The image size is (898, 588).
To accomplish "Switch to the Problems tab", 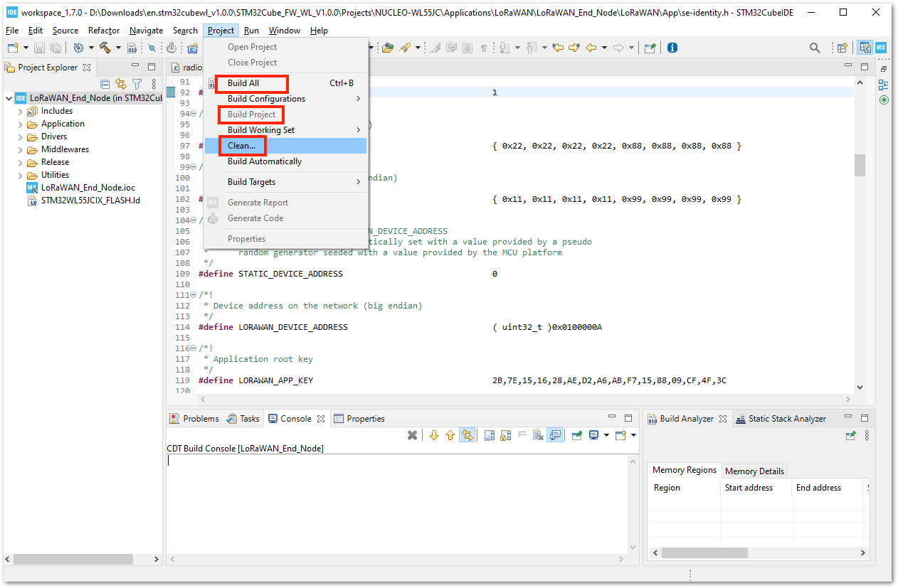I will [194, 419].
